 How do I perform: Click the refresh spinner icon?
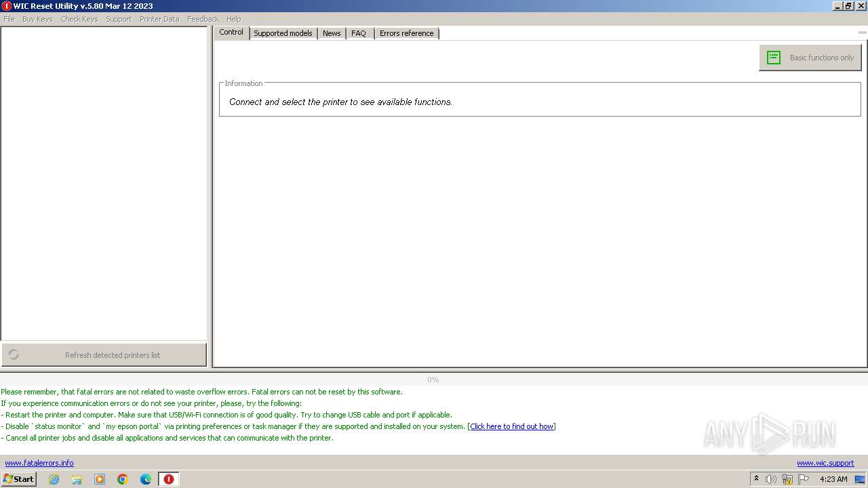click(14, 354)
